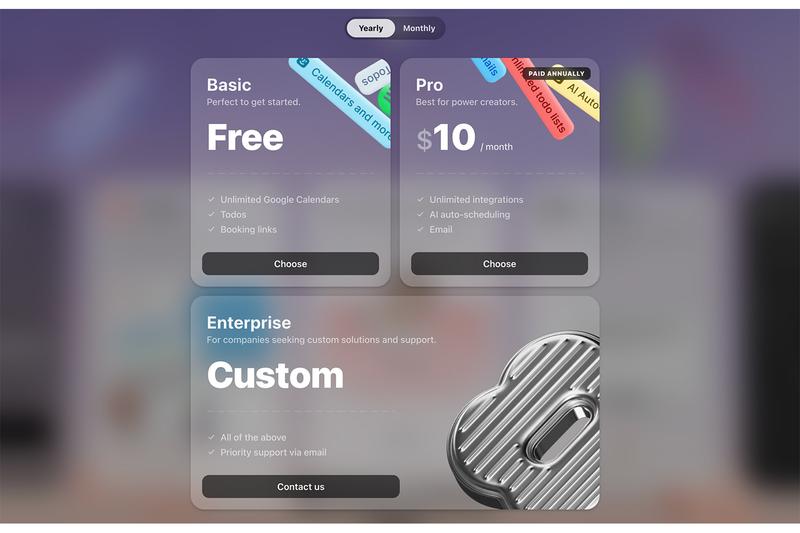Click the $10 per month price
Viewport: 800px width, 533px height.
464,138
